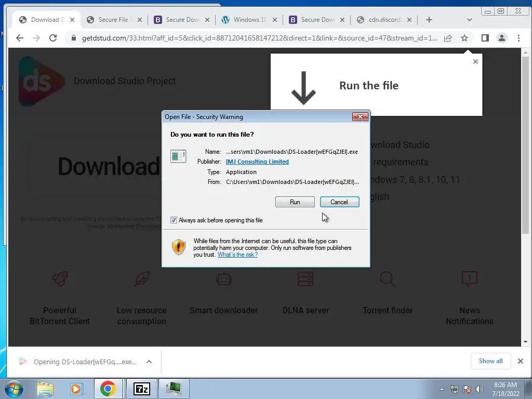Close the Windows 10 tab

click(275, 20)
